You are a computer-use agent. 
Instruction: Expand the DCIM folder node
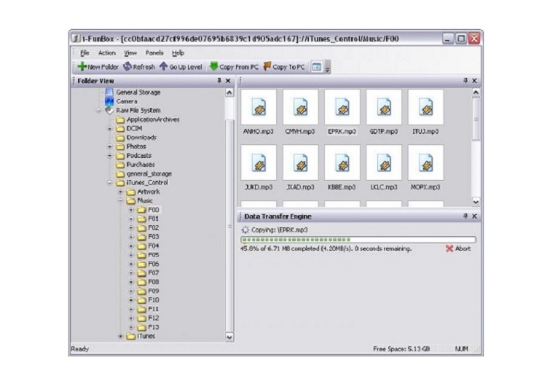tap(110, 128)
